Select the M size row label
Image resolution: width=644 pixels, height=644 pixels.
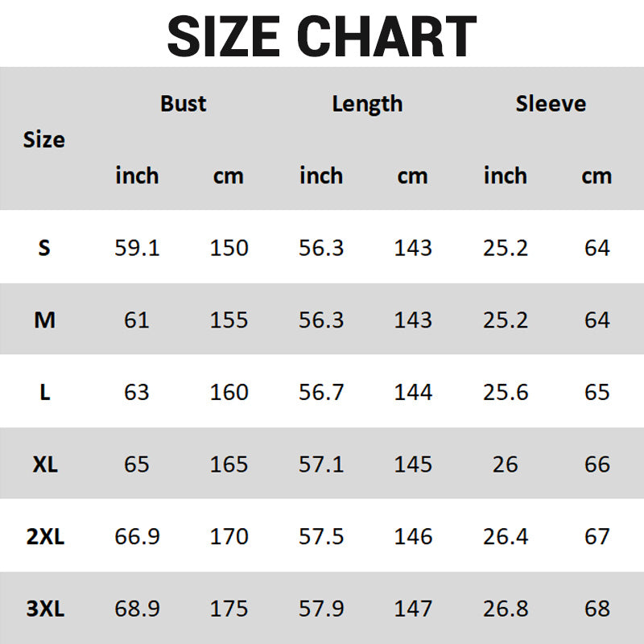click(x=44, y=320)
